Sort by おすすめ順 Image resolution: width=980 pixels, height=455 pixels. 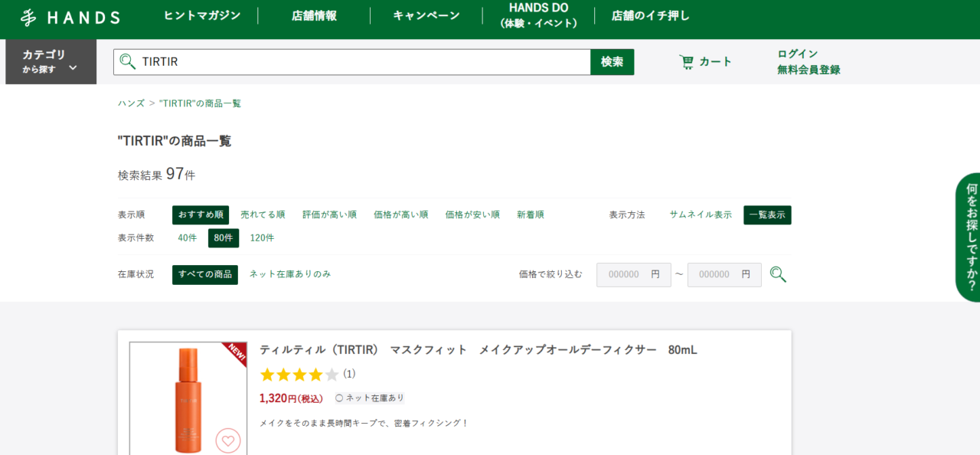[x=201, y=215]
